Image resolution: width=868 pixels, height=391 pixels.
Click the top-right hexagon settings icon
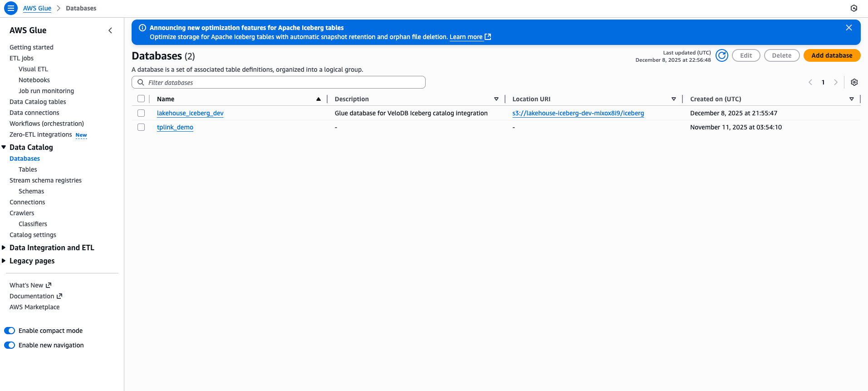pos(854,8)
